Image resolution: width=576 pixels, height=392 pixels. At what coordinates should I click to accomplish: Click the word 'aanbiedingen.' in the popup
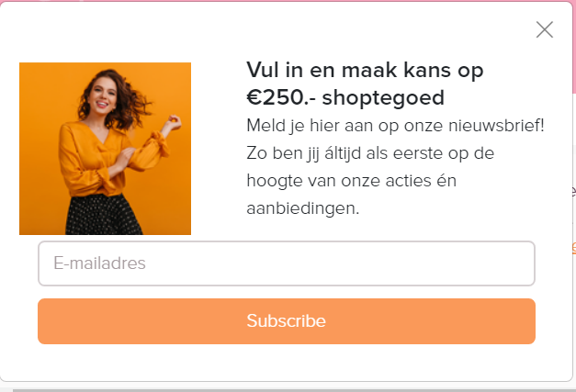[302, 208]
